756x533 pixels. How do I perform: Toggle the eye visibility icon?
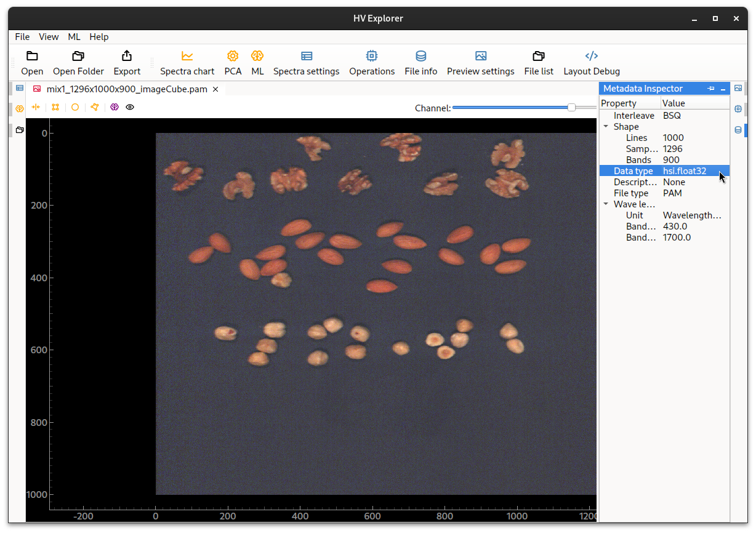click(x=130, y=107)
